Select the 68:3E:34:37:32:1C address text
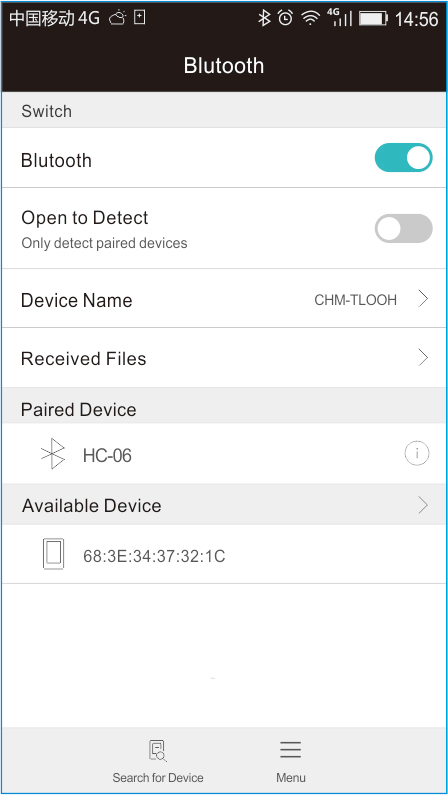This screenshot has height=795, width=448. click(x=154, y=556)
